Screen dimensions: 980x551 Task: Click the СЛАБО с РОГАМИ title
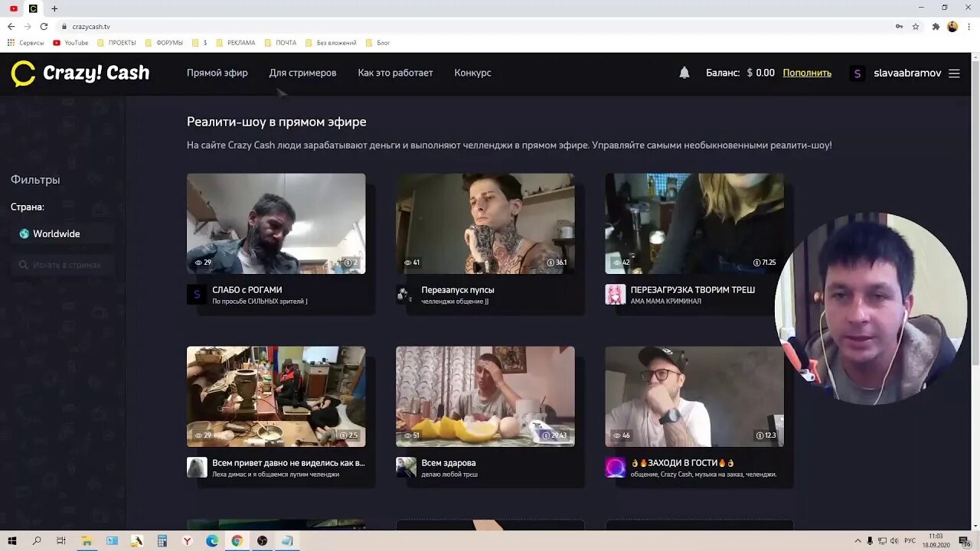247,290
